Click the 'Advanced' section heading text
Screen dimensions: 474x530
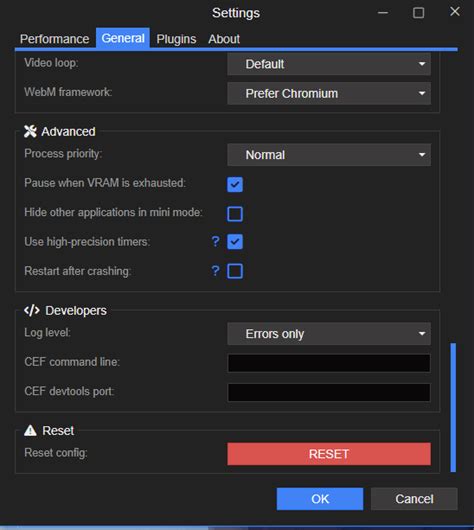click(x=68, y=131)
